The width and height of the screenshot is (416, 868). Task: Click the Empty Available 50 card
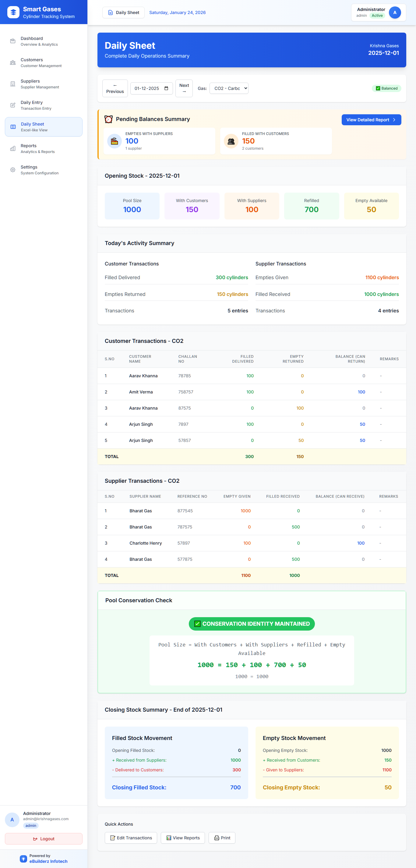(x=371, y=206)
